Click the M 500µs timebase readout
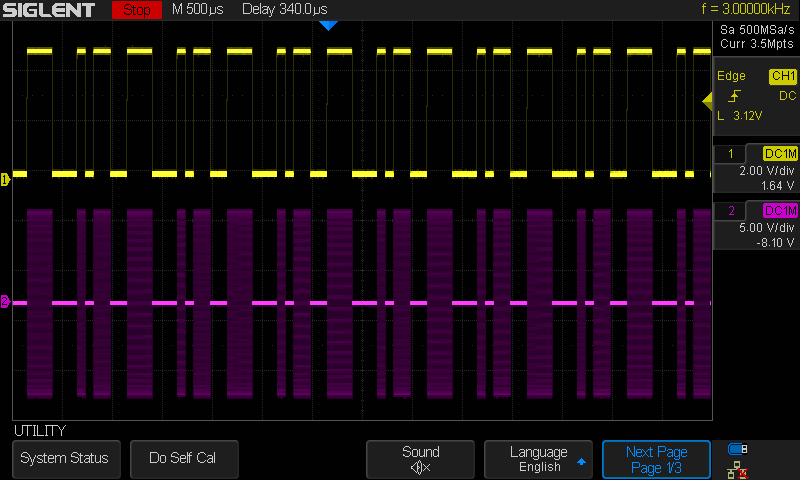 (198, 10)
